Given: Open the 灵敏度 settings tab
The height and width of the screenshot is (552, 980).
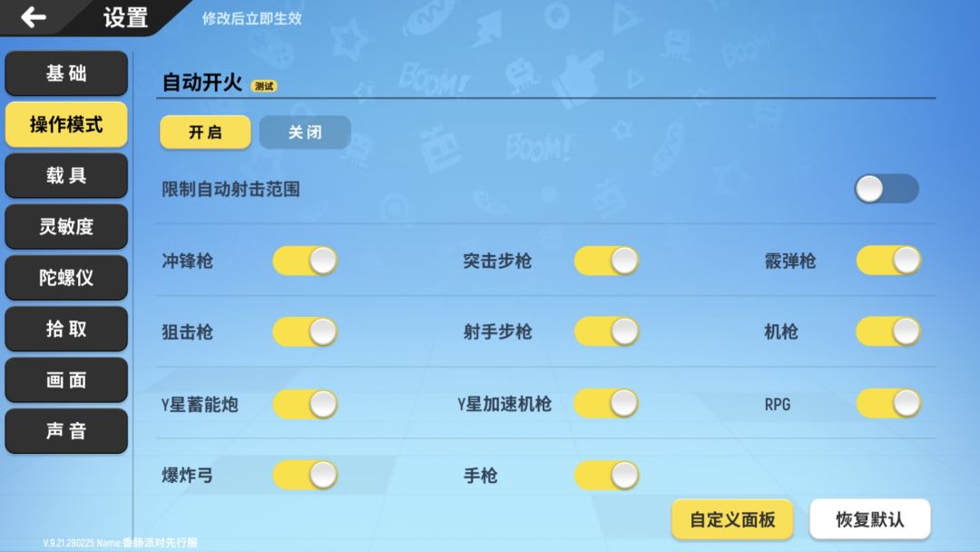Looking at the screenshot, I should tap(66, 227).
